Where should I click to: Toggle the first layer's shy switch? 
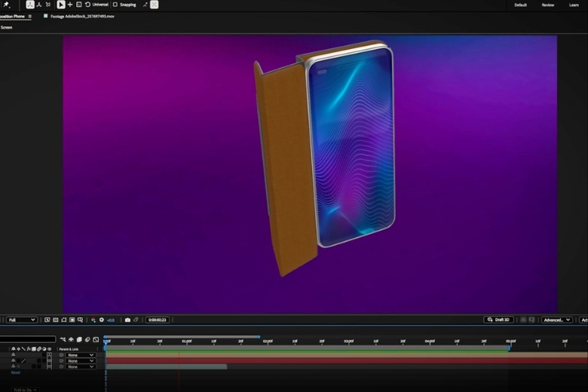[x=13, y=355]
